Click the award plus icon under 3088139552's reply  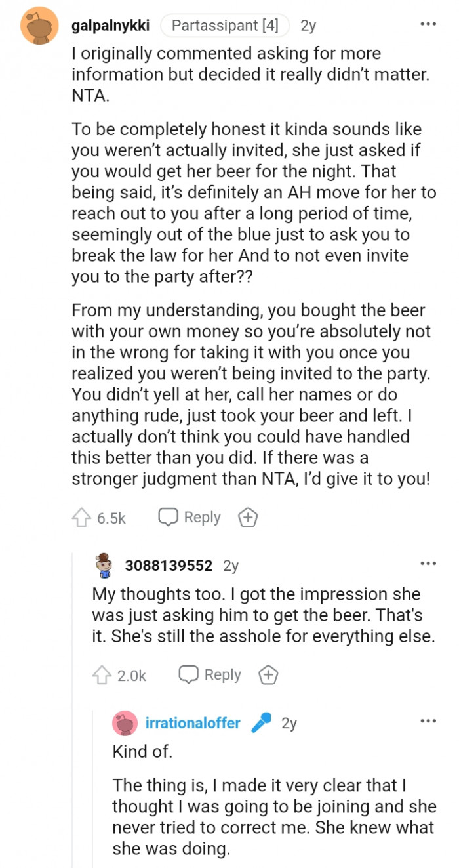click(x=268, y=674)
